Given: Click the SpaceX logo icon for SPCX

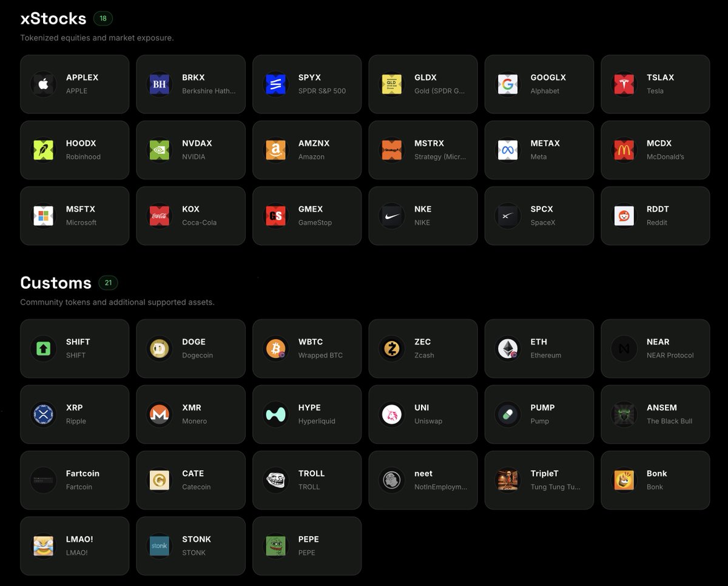Looking at the screenshot, I should point(508,216).
